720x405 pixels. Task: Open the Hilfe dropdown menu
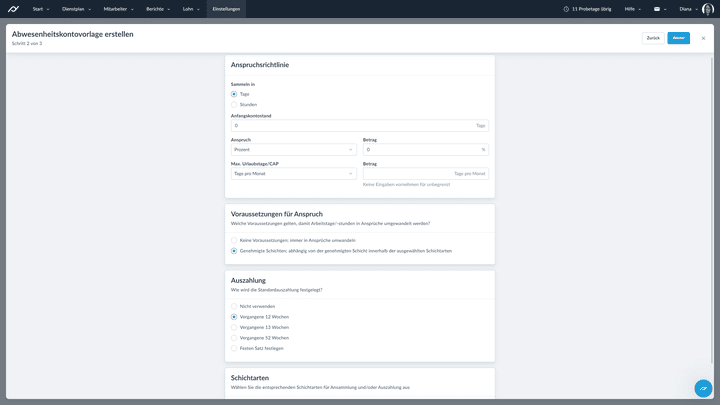[632, 9]
